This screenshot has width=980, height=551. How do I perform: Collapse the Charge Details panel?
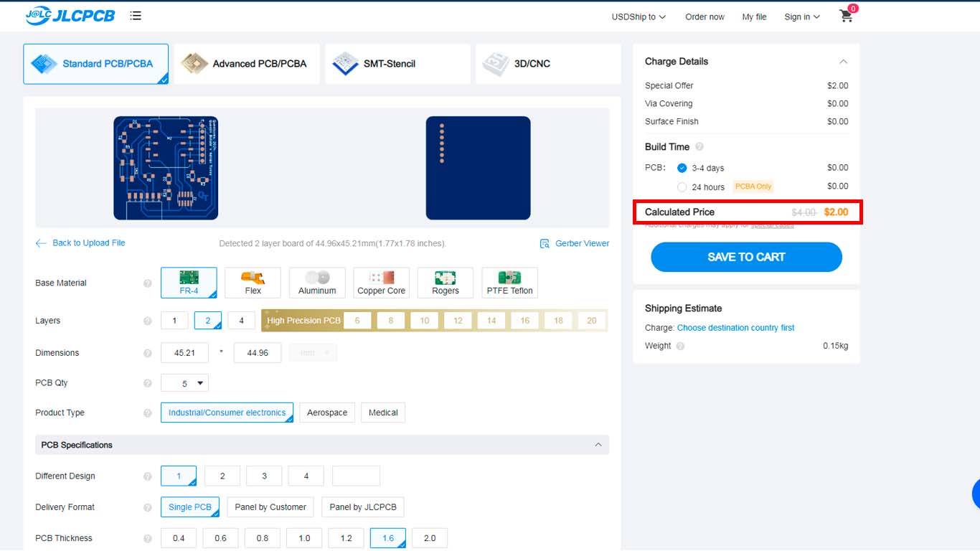(843, 62)
